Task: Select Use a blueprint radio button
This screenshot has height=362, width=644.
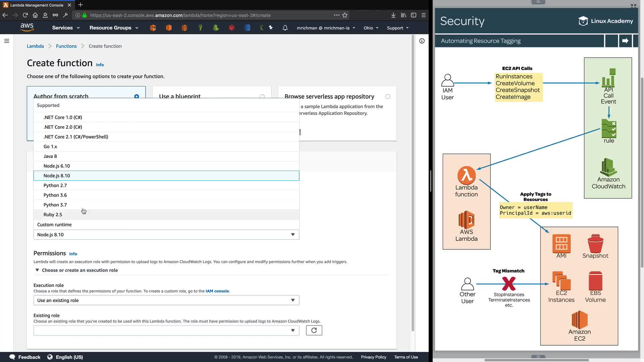Action: point(262,97)
